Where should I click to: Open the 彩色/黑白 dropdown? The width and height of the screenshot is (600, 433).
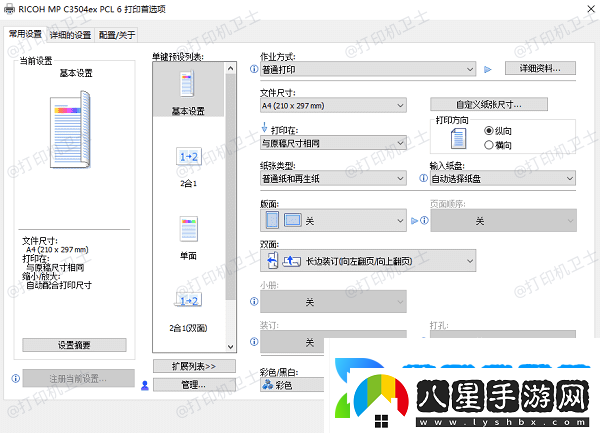(x=292, y=385)
